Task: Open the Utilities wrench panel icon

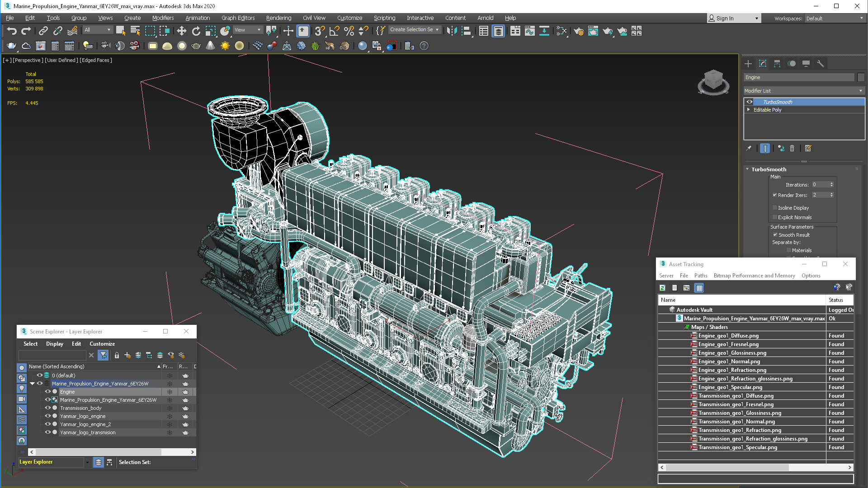Action: (821, 64)
